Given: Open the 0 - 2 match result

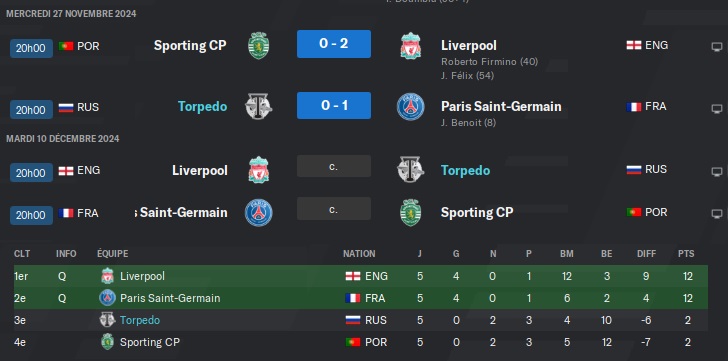Looking at the screenshot, I should (x=334, y=44).
